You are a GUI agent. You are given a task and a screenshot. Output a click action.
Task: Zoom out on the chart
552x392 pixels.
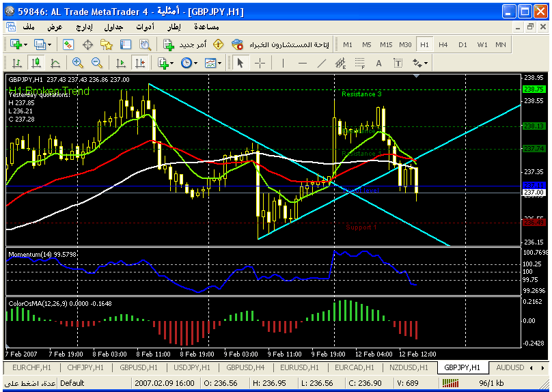click(x=96, y=63)
